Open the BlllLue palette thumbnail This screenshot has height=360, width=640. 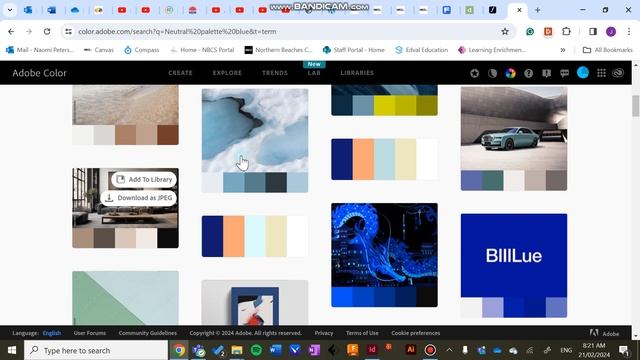pyautogui.click(x=514, y=256)
